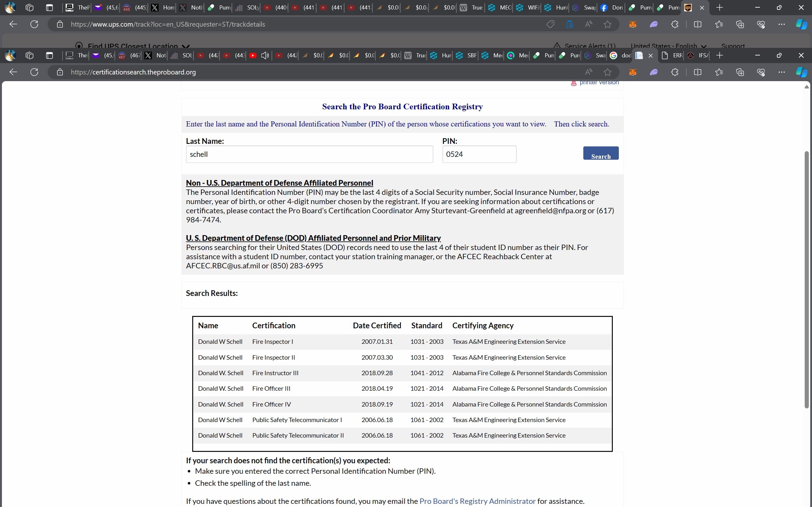Click the bookmark star icon in address bar
The width and height of the screenshot is (812, 507).
click(x=608, y=71)
